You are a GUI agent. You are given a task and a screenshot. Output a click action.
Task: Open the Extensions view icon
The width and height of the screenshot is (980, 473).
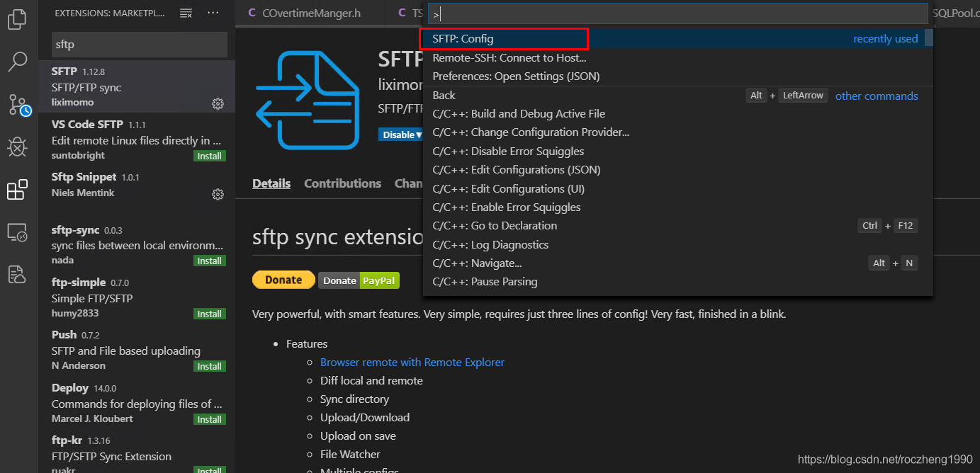click(17, 190)
